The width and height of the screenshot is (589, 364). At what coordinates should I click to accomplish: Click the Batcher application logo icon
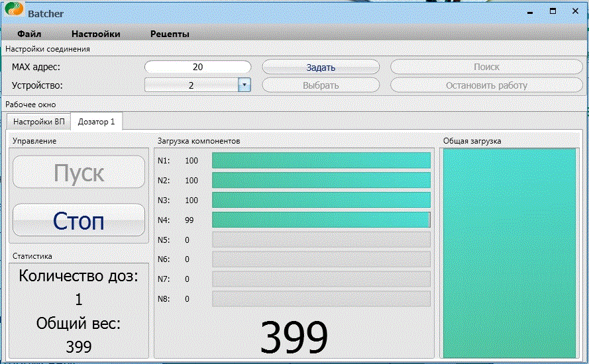[14, 12]
